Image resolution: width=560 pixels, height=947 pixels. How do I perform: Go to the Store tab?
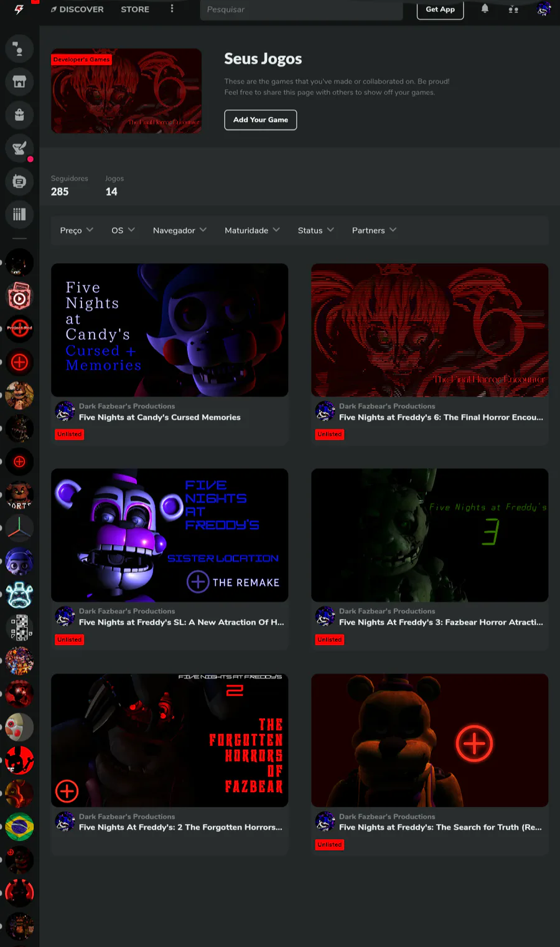pyautogui.click(x=135, y=9)
